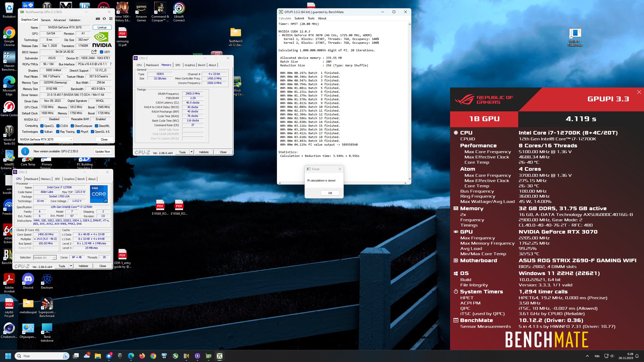Toggle the Ray Tracing checkbox
The image size is (644, 362).
tap(58, 132)
